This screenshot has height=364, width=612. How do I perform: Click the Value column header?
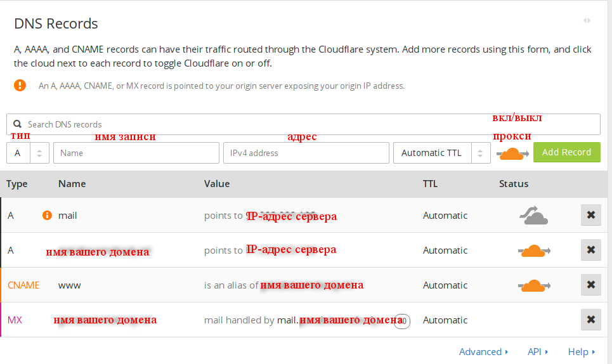coord(217,184)
